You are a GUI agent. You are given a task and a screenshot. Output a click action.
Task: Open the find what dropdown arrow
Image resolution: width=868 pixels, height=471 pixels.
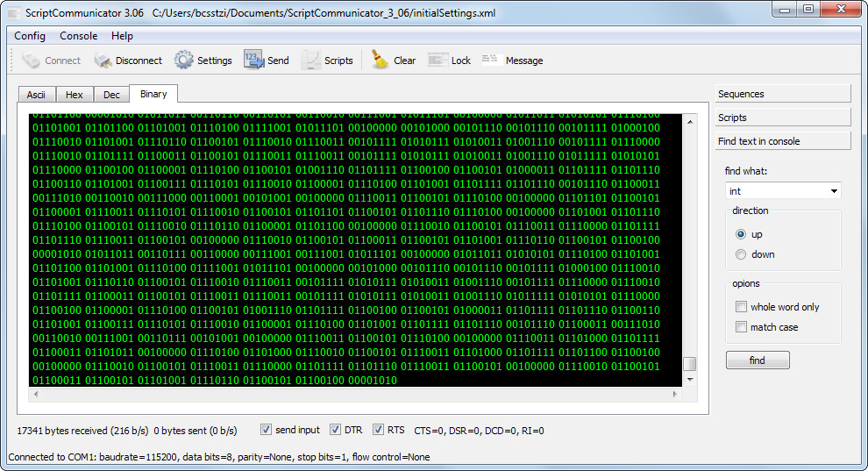(834, 191)
